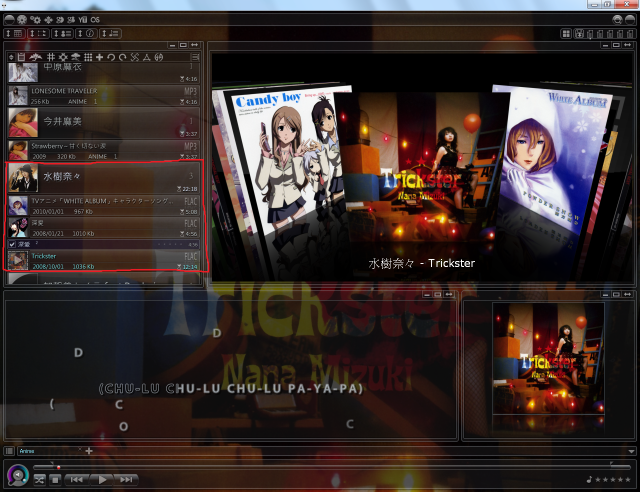Maximize the cover flow panel
The height and width of the screenshot is (492, 640).
(617, 45)
